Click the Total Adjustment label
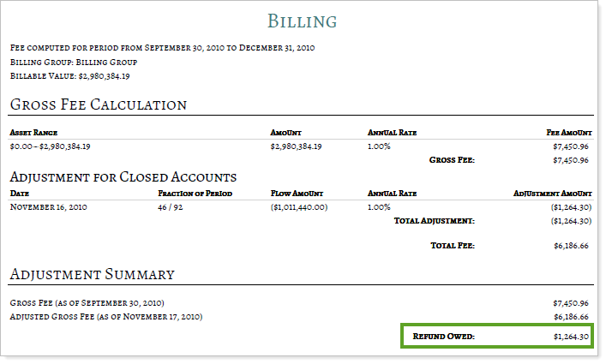This screenshot has width=606, height=364. tap(434, 221)
